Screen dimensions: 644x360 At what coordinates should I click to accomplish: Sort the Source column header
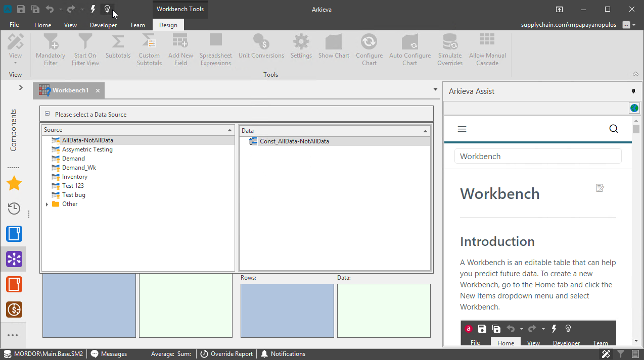pyautogui.click(x=138, y=130)
